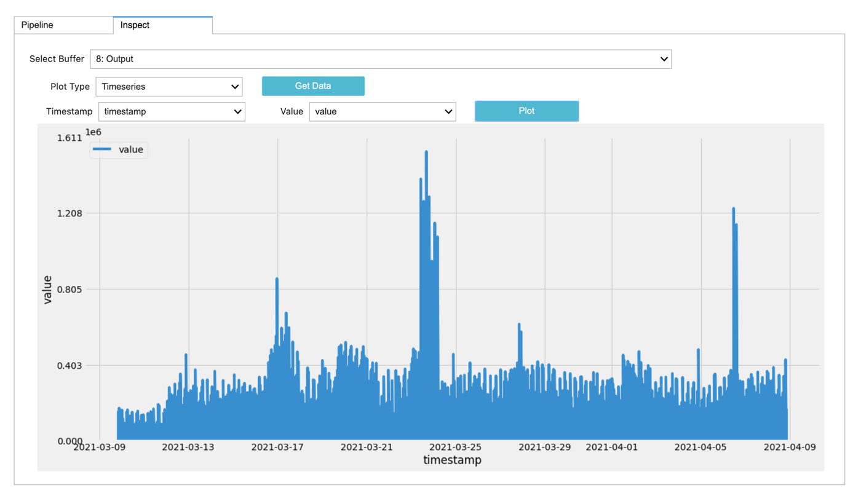The width and height of the screenshot is (861, 504).
Task: Open the Timestamp column dropdown
Action: coord(172,111)
